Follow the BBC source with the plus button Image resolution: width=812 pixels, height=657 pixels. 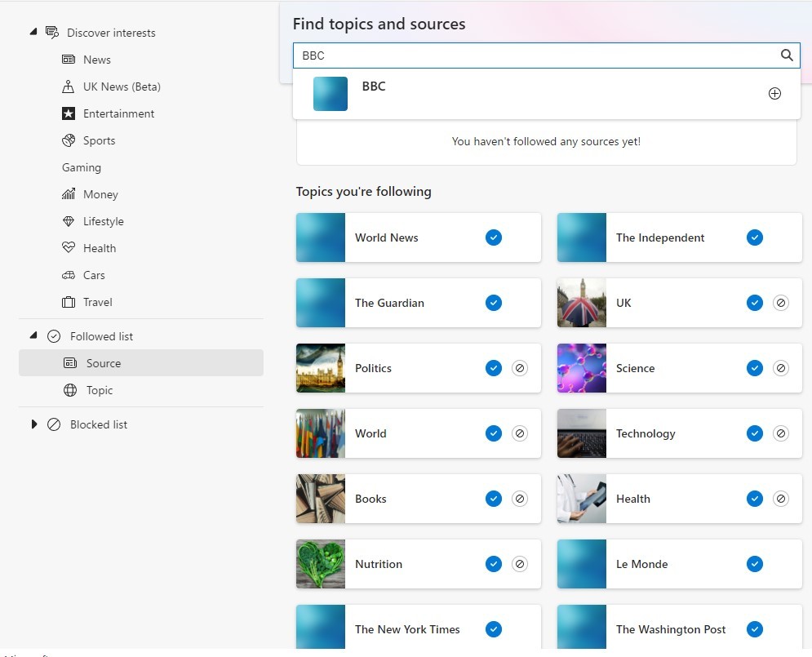pos(774,93)
